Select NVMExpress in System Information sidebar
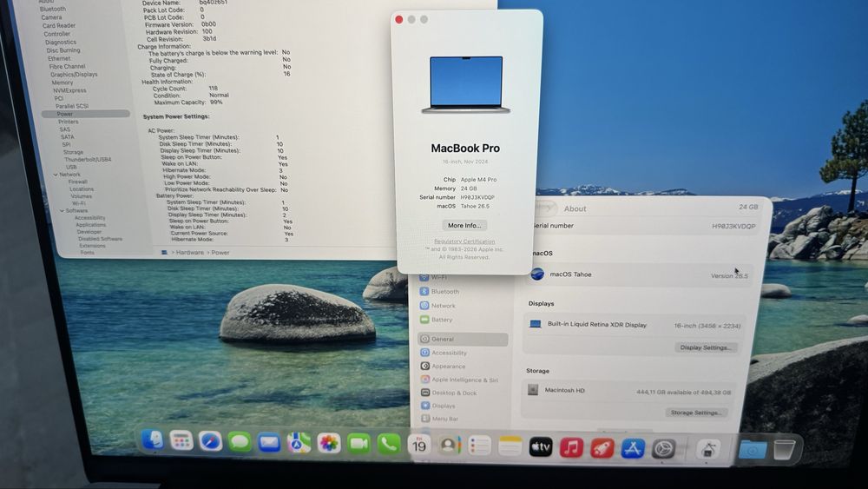 pyautogui.click(x=69, y=90)
